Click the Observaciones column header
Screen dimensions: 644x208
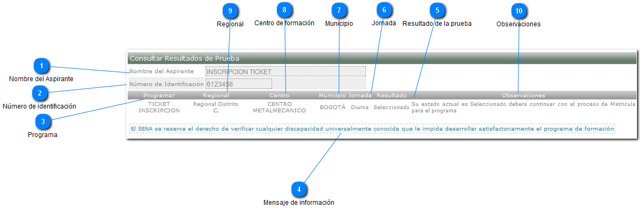523,95
